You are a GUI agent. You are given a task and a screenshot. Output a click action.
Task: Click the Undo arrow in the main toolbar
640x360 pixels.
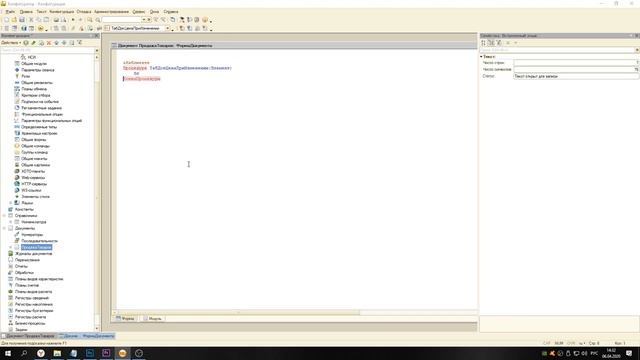(73, 20)
